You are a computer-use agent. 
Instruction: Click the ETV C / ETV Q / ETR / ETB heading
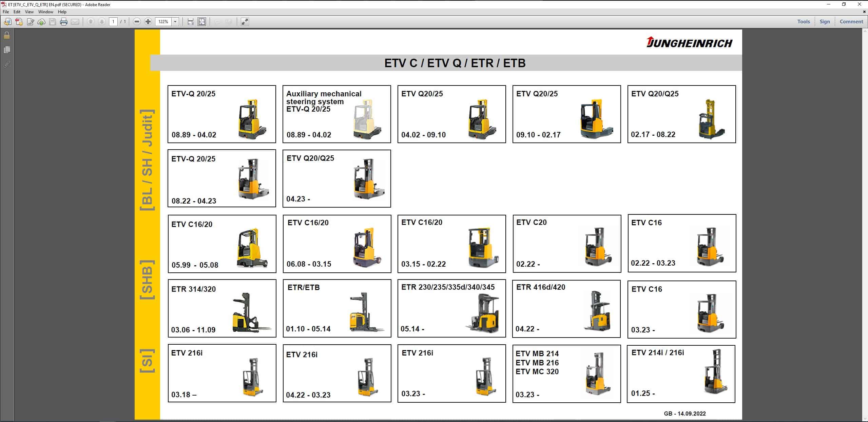[x=455, y=63]
